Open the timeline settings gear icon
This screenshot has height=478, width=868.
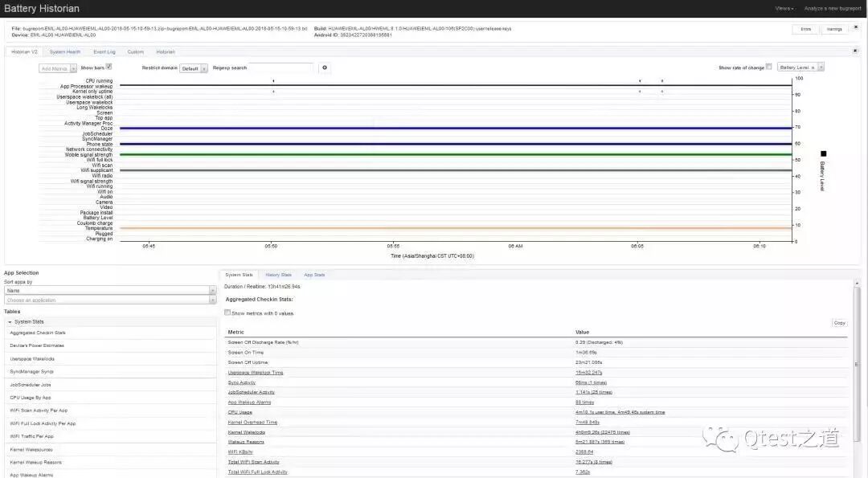(x=325, y=67)
